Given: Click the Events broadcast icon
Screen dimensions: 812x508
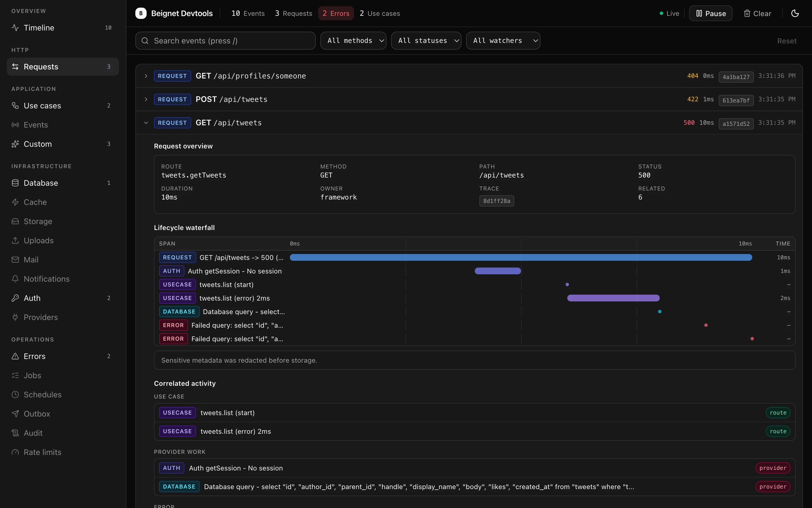Looking at the screenshot, I should 15,125.
